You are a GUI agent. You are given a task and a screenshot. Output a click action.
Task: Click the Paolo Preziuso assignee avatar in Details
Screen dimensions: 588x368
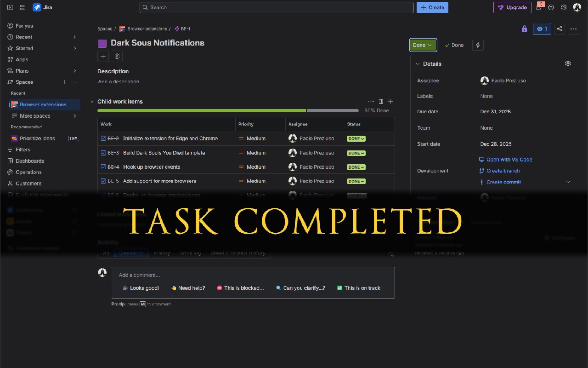[484, 80]
